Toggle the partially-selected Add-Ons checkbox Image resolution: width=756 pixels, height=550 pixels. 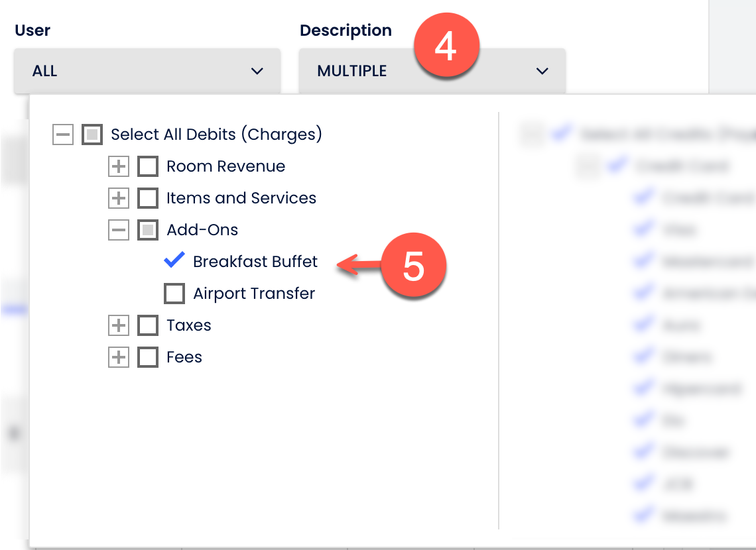coord(147,230)
